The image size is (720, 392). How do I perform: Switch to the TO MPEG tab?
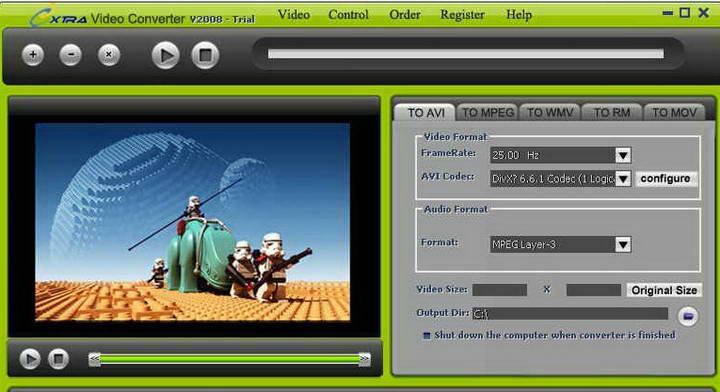coord(488,112)
